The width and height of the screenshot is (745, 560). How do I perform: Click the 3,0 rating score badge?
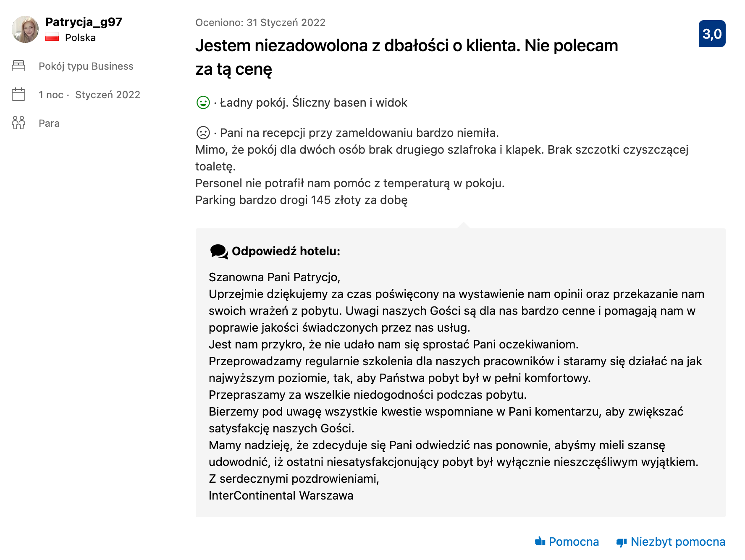712,34
